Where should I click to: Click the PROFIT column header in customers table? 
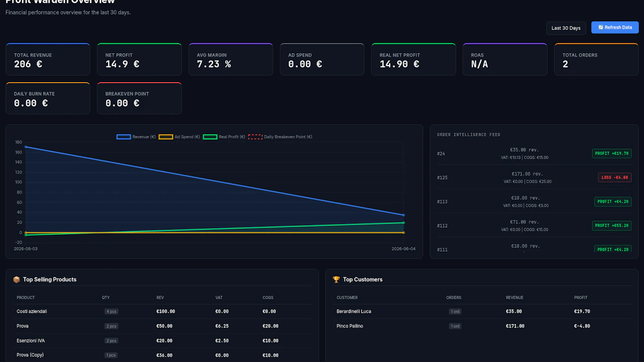click(581, 298)
